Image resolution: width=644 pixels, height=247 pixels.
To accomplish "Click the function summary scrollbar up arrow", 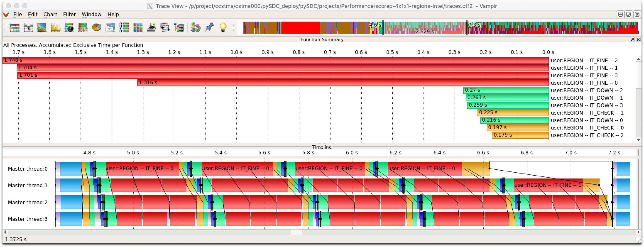I will [x=639, y=59].
